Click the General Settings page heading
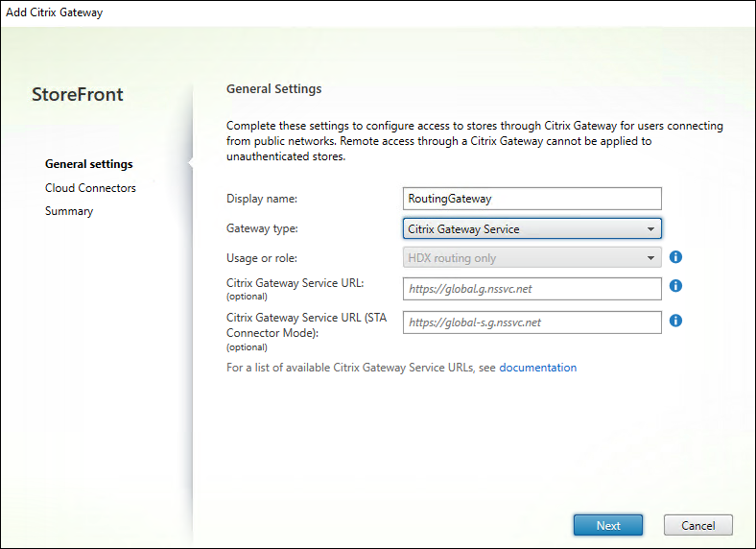The image size is (756, 549). point(273,89)
